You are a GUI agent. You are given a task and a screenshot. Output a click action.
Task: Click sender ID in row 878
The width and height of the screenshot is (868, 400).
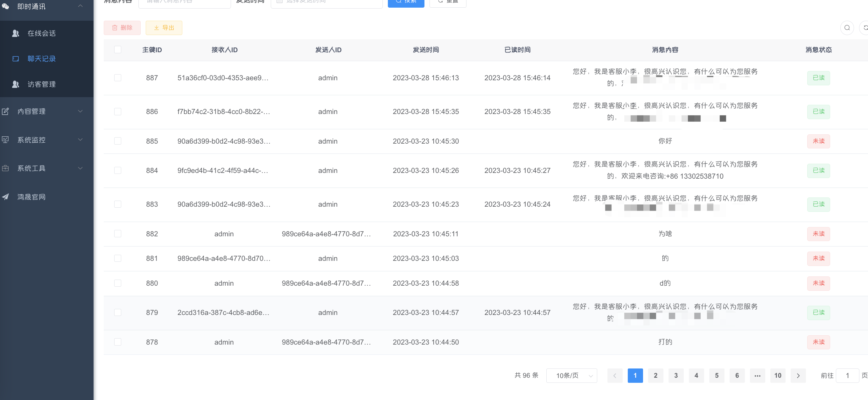pos(326,342)
